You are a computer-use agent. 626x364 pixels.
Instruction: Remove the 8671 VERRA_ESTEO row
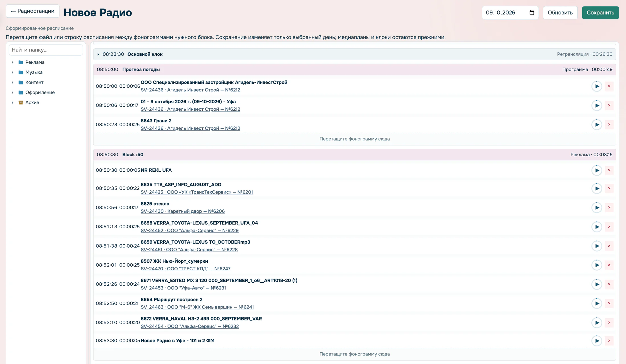[x=609, y=284]
